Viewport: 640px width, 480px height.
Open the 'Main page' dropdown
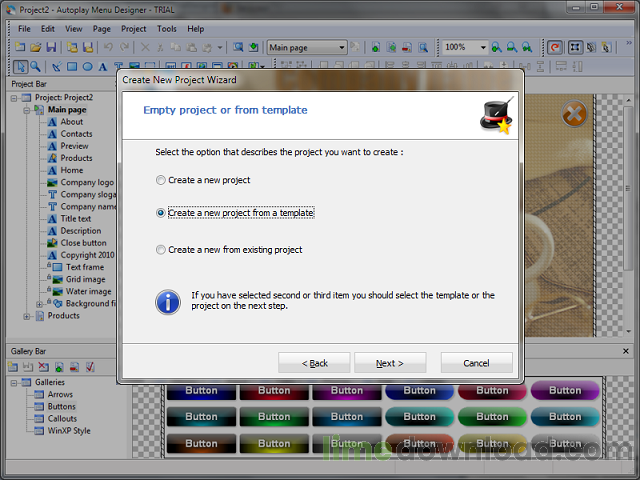341,47
